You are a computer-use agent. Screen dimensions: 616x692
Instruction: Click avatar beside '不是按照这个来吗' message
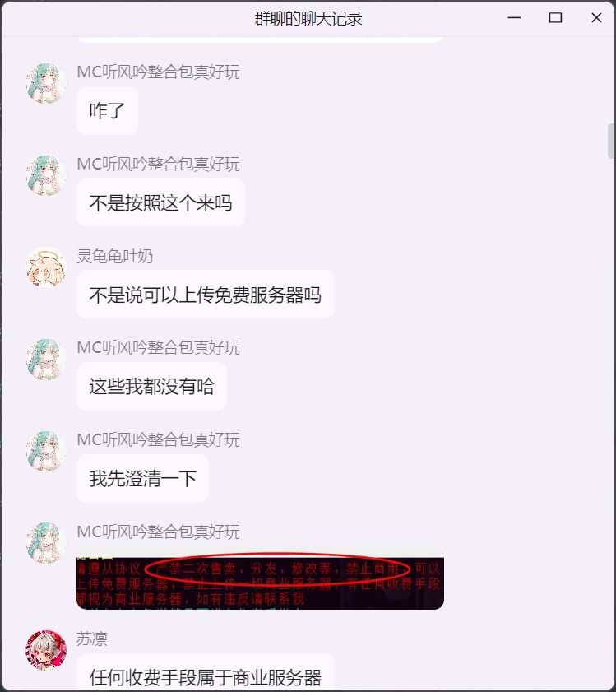(x=46, y=175)
